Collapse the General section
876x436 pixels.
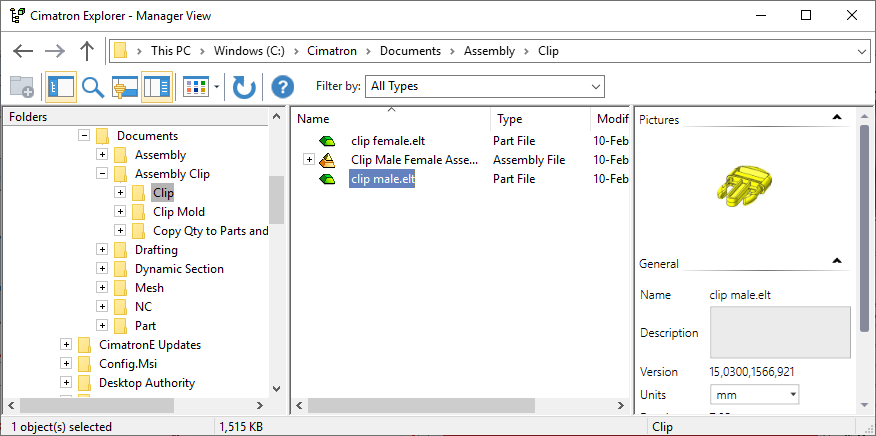(836, 261)
